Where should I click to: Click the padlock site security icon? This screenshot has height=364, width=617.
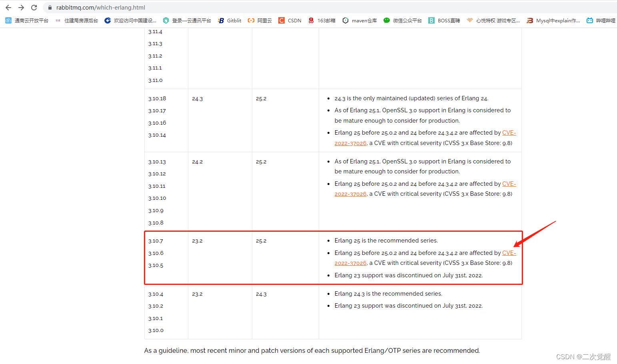[x=50, y=8]
